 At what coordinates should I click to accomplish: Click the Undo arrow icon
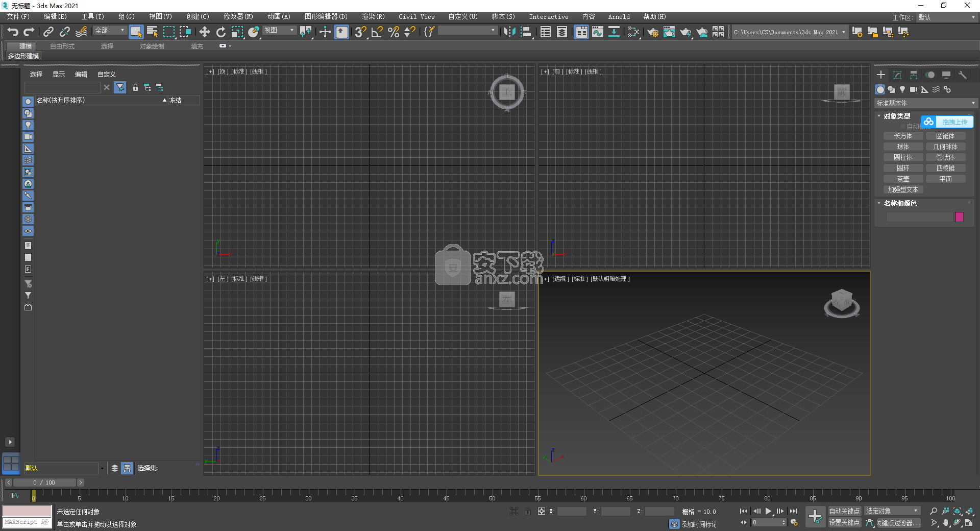13,32
